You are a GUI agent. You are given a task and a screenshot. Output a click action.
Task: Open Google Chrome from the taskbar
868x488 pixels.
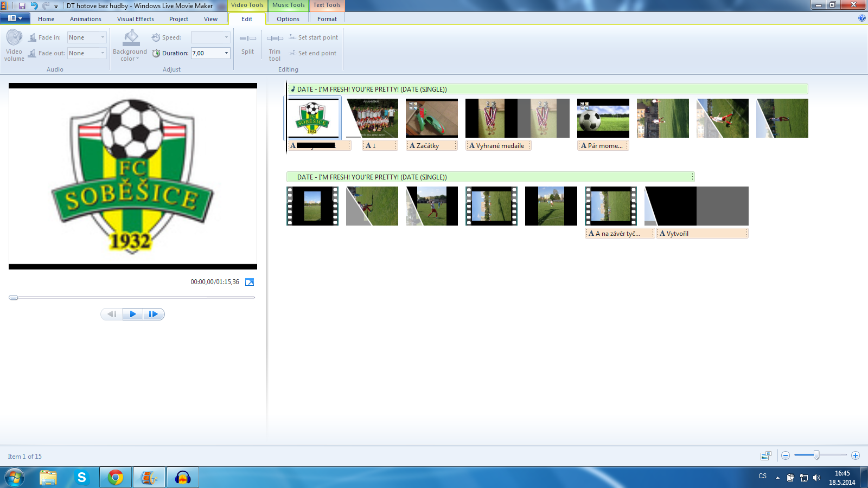point(116,477)
